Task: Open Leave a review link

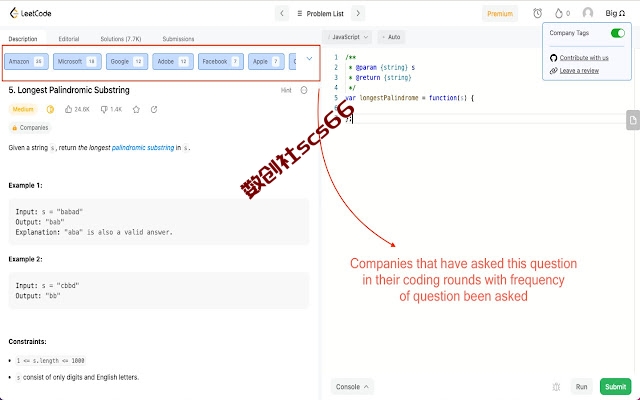Action: point(579,71)
